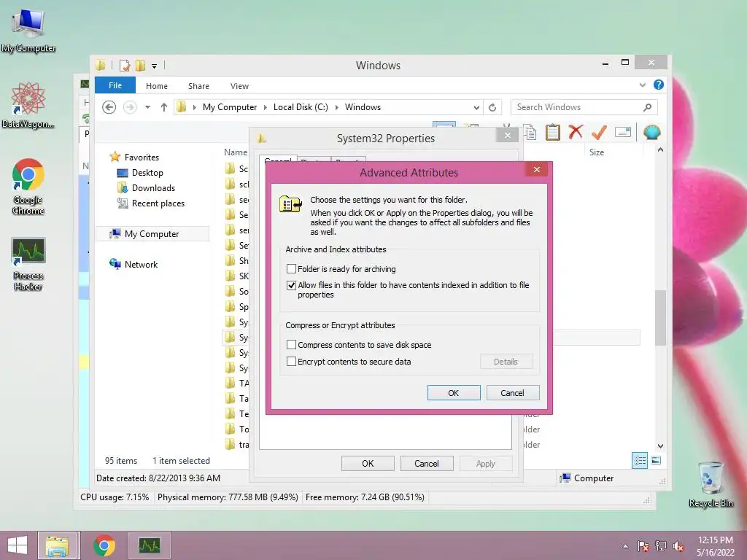Select My Computer in navigation pane
747x560 pixels.
tap(152, 234)
